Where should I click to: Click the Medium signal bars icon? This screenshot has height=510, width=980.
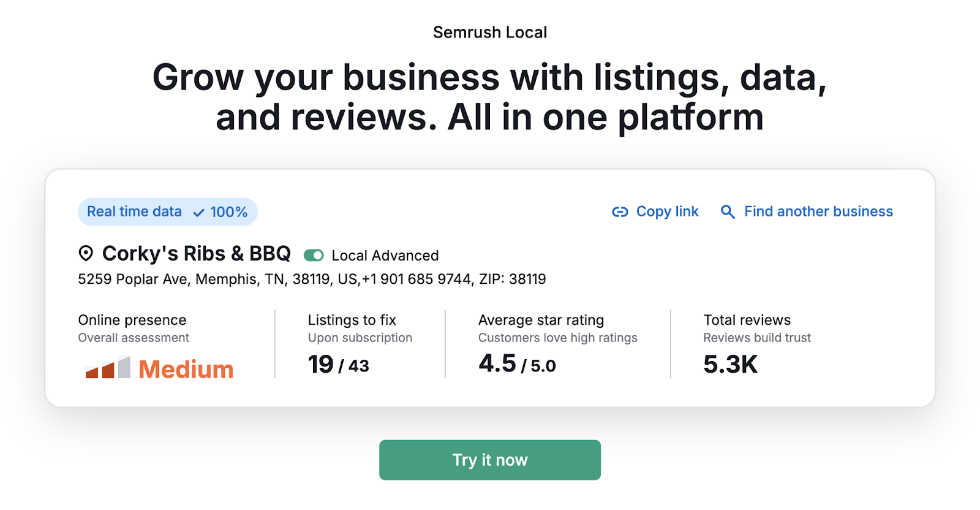pos(108,367)
